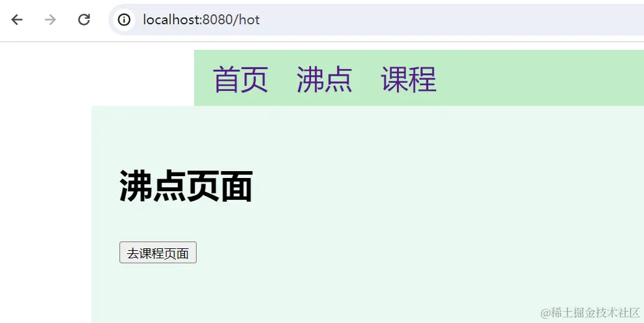Click the /hot path in the URL
This screenshot has height=323, width=644.
(246, 20)
